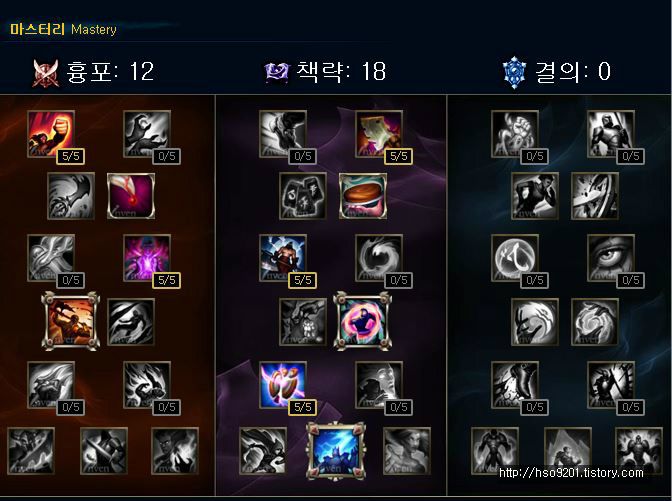Viewport: 672px width, 501px height.
Task: Click the framed blue lightning keystone icon
Action: [x=336, y=450]
